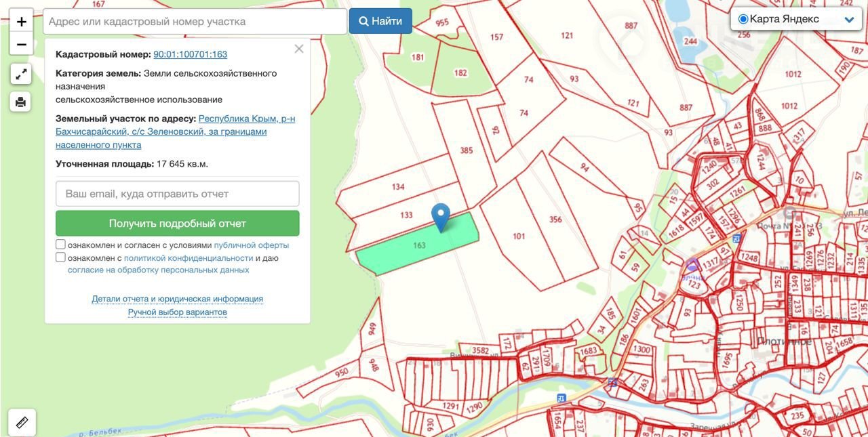868x437 pixels.
Task: Click the Найти search button
Action: point(380,21)
